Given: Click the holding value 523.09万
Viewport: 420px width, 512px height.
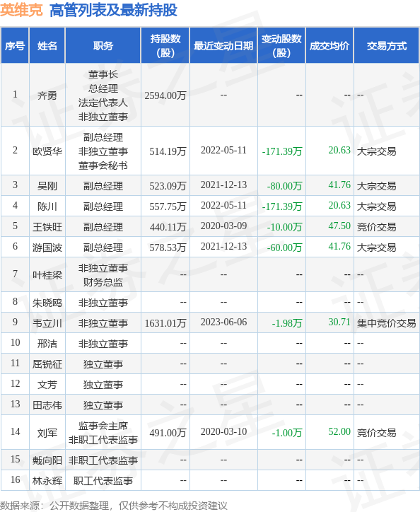Looking at the screenshot, I should tap(168, 186).
